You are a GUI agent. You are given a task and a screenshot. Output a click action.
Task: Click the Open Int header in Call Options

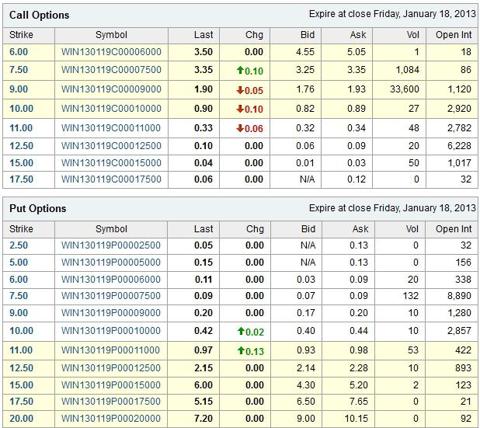tap(453, 35)
